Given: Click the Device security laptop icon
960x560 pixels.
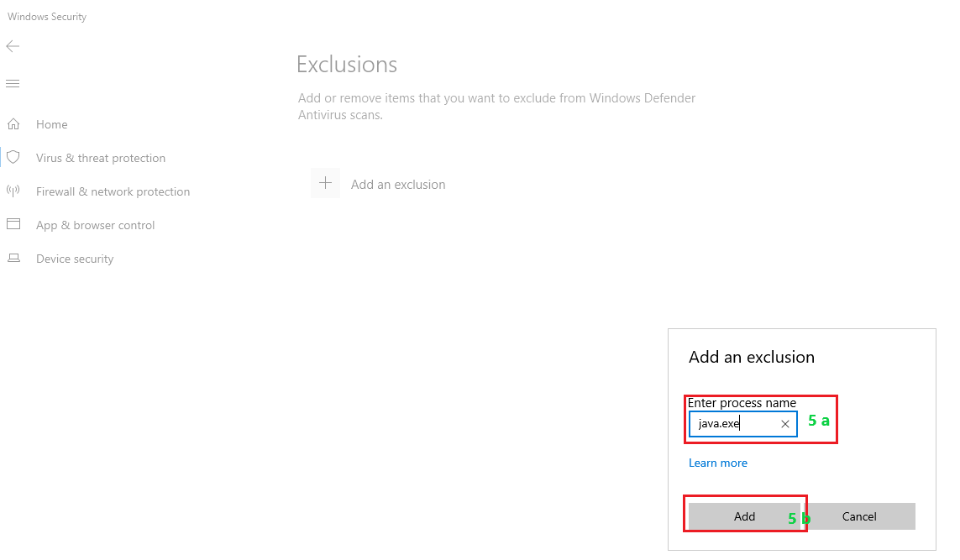Looking at the screenshot, I should click(13, 259).
